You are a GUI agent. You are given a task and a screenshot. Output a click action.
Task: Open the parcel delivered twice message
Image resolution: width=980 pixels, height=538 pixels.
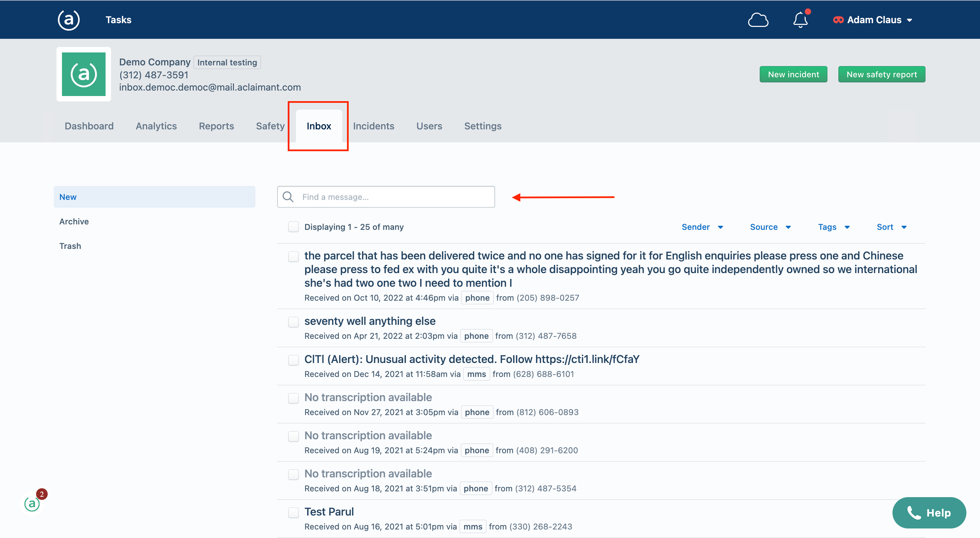click(x=610, y=269)
